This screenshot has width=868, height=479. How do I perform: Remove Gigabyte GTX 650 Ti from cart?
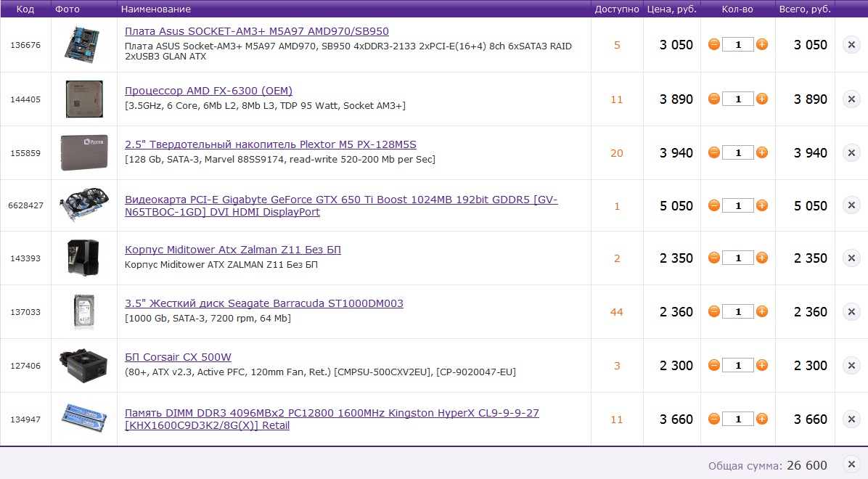click(851, 205)
